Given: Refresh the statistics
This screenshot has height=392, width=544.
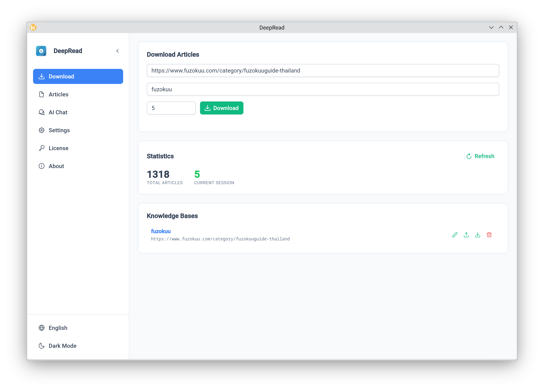Looking at the screenshot, I should (480, 156).
